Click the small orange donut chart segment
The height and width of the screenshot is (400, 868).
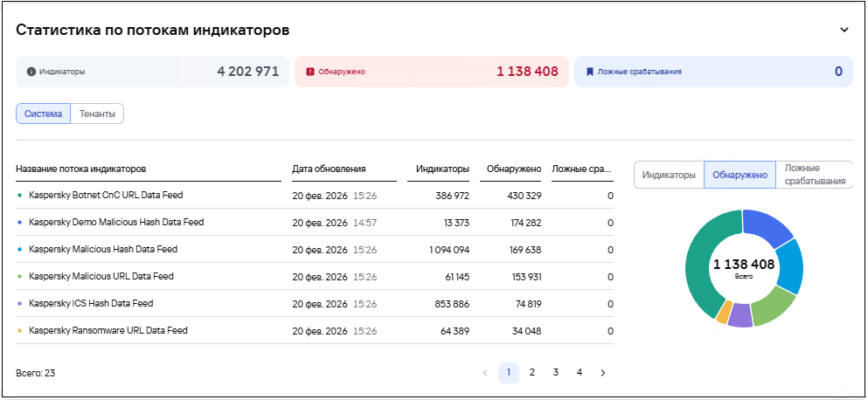(x=724, y=311)
